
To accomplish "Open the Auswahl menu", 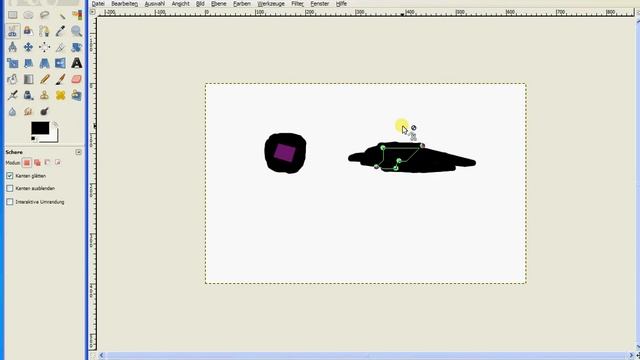I will 155,4.
